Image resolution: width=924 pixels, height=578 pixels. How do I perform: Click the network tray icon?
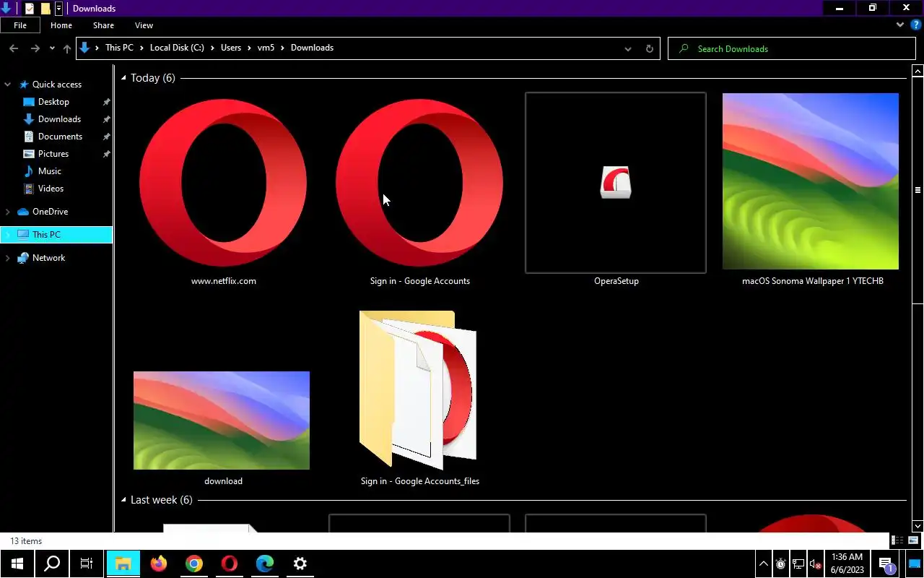tap(798, 564)
